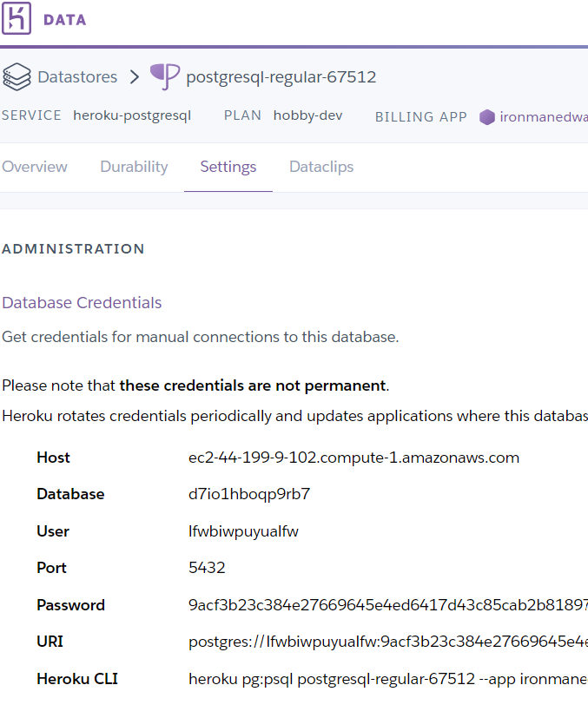Click the Host value field
The image size is (588, 718).
coord(353,458)
